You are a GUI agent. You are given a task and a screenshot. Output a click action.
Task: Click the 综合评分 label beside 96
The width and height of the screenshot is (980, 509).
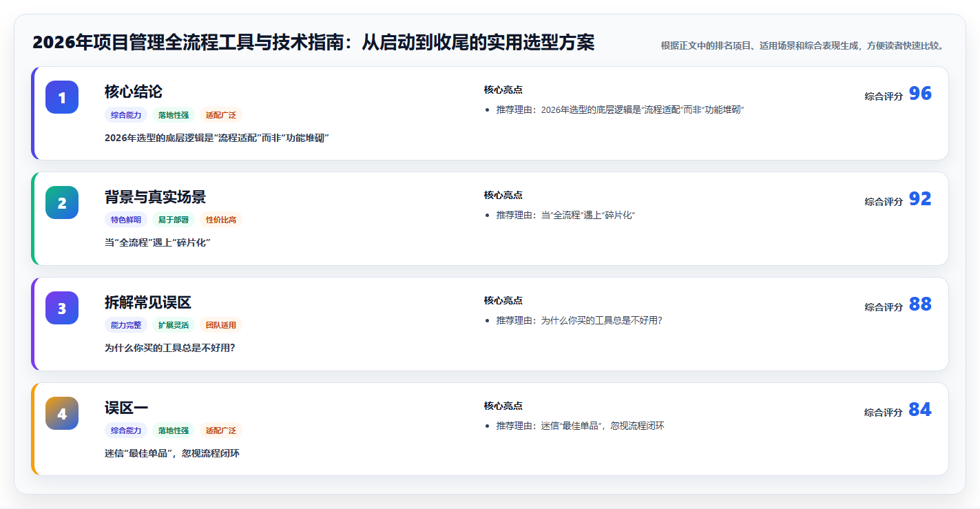884,96
